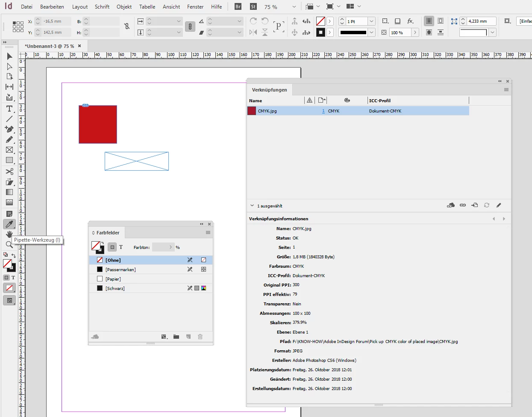This screenshot has width=532, height=417.
Task: Click rotate 90° clockwise icon
Action: click(253, 21)
